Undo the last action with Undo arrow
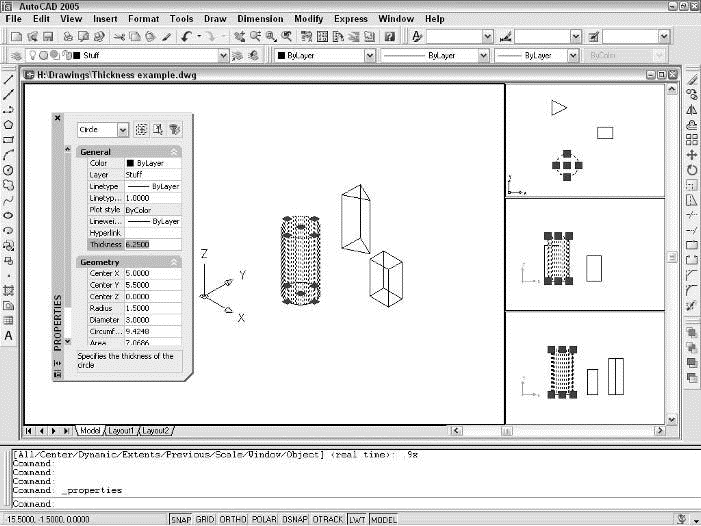The image size is (701, 526). coord(186,37)
